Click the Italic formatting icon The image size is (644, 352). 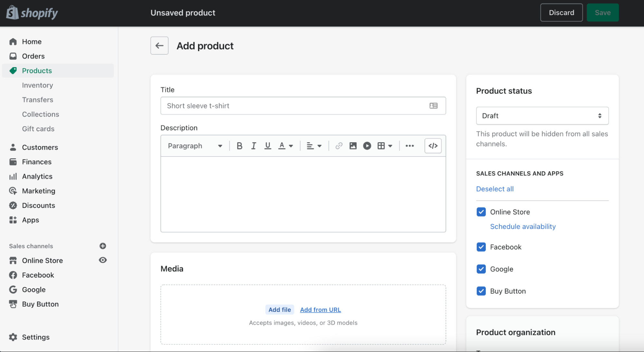point(253,145)
